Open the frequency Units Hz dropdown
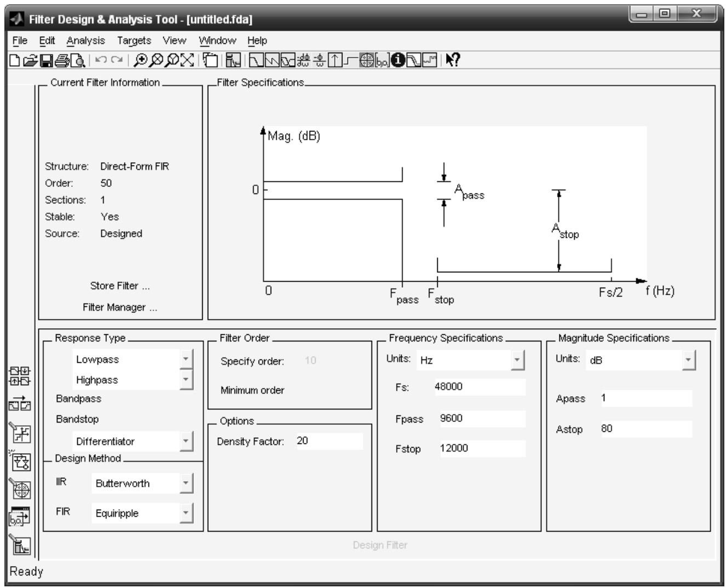726x588 pixels. pos(517,360)
